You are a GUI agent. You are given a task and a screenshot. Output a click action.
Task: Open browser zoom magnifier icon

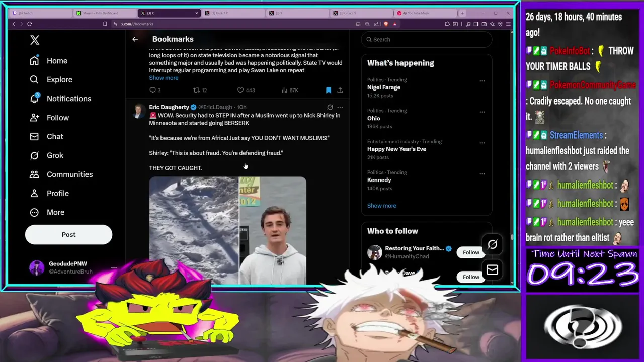coord(367,24)
